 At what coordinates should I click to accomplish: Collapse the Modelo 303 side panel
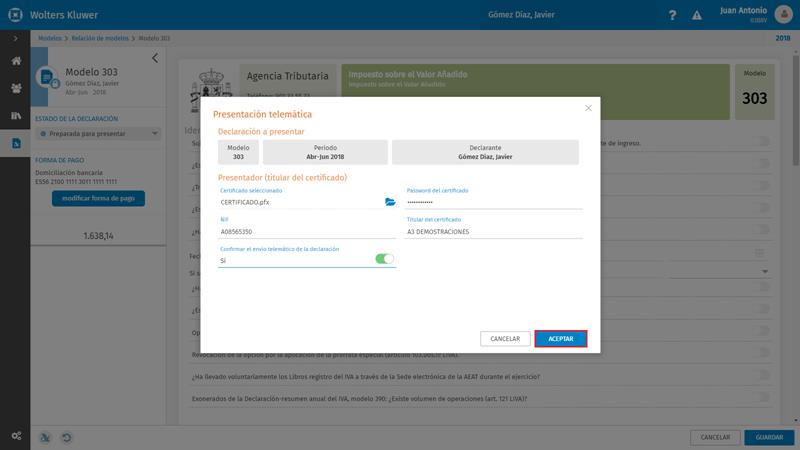(155, 58)
